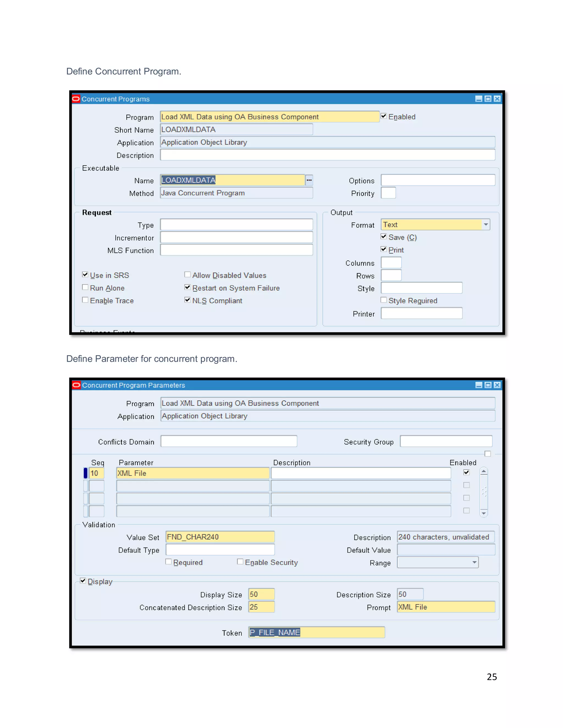Viewport: 563px width, 728px height.
Task: Click Application field in Concurrent Program Parameters
Action: pos(328,416)
